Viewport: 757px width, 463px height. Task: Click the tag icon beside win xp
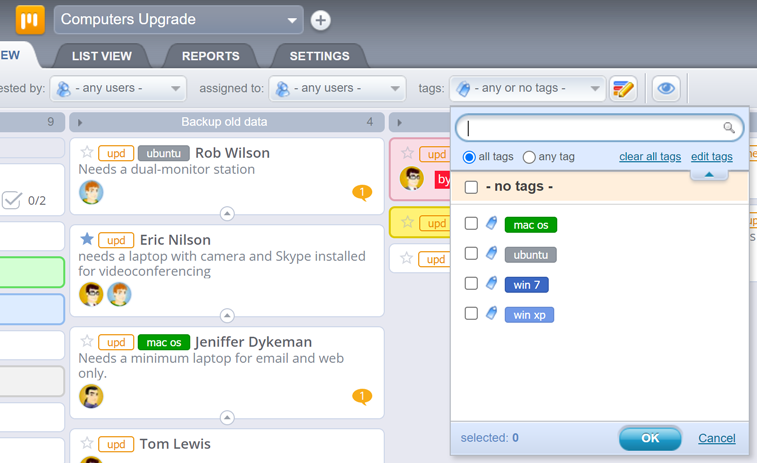491,313
